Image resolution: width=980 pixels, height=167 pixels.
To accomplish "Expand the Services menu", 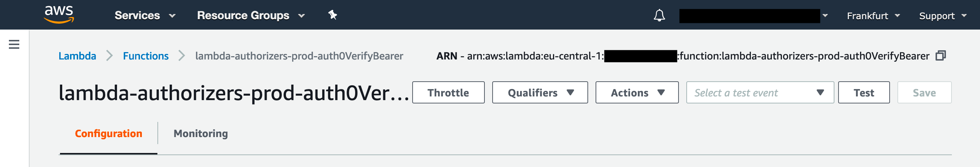I will [144, 16].
